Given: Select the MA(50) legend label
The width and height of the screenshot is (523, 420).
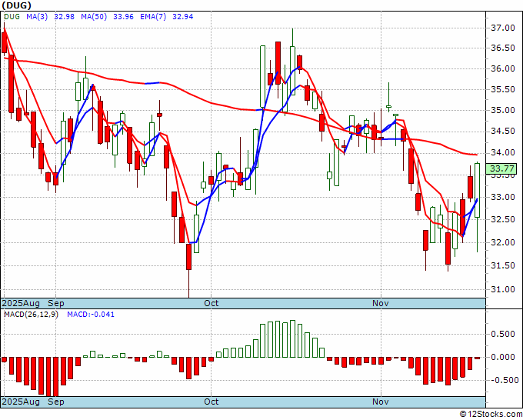Looking at the screenshot, I should 94,17.
